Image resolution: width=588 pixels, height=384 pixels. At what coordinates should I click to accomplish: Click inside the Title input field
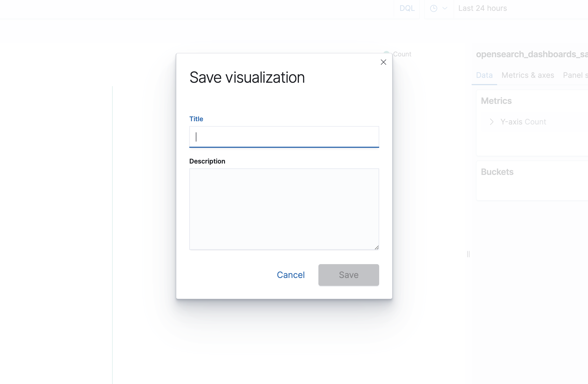[x=284, y=137]
